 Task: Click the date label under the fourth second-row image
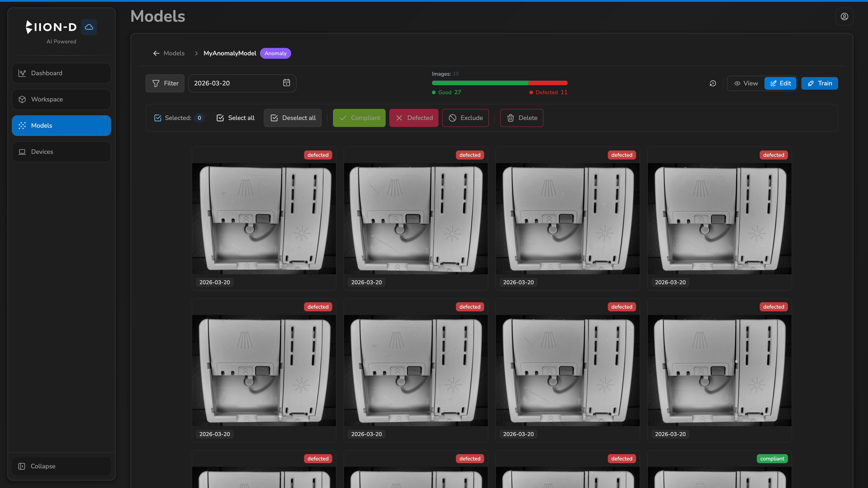[x=670, y=434]
